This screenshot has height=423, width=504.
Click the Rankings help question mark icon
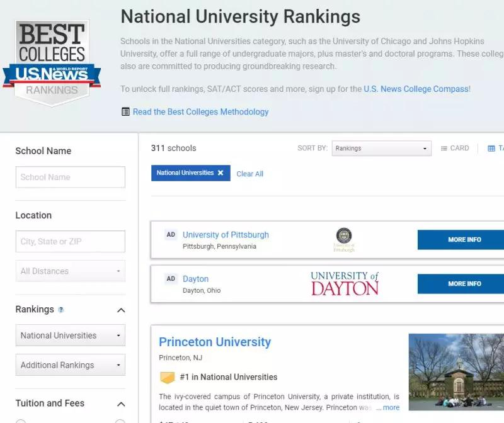coord(60,310)
